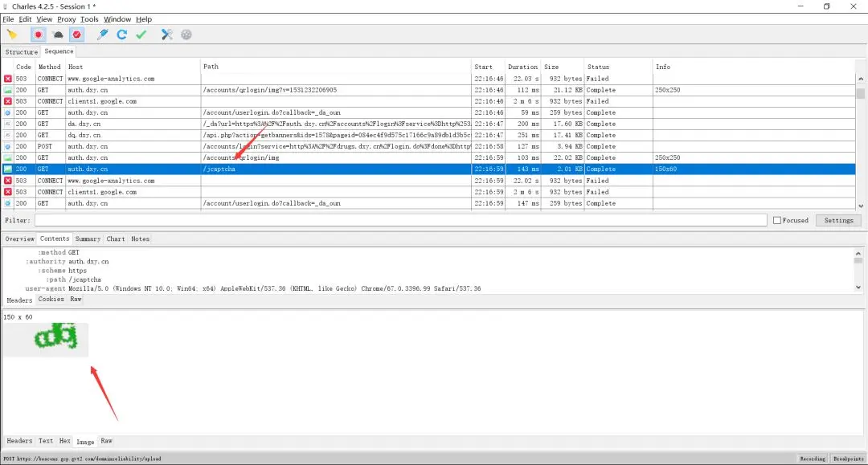The height and width of the screenshot is (465, 868).
Task: Switch to the Sequence tab
Action: pyautogui.click(x=59, y=51)
